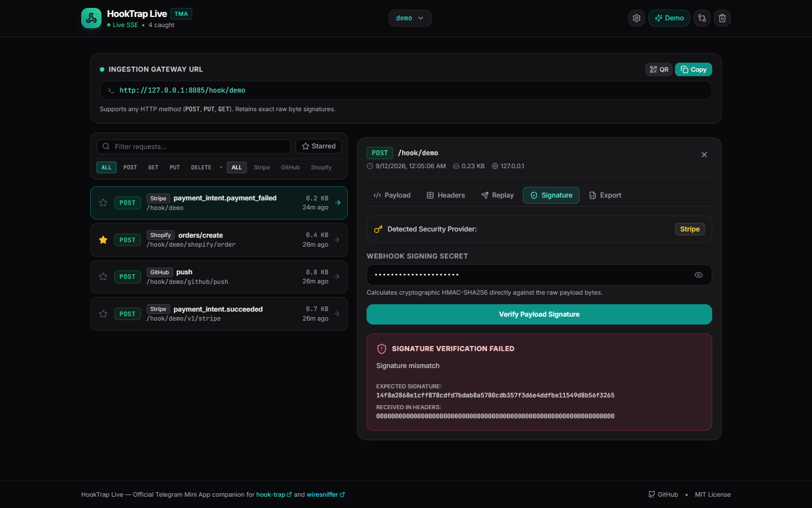812x508 pixels.
Task: Filter requests by Stripe provider
Action: pos(262,168)
